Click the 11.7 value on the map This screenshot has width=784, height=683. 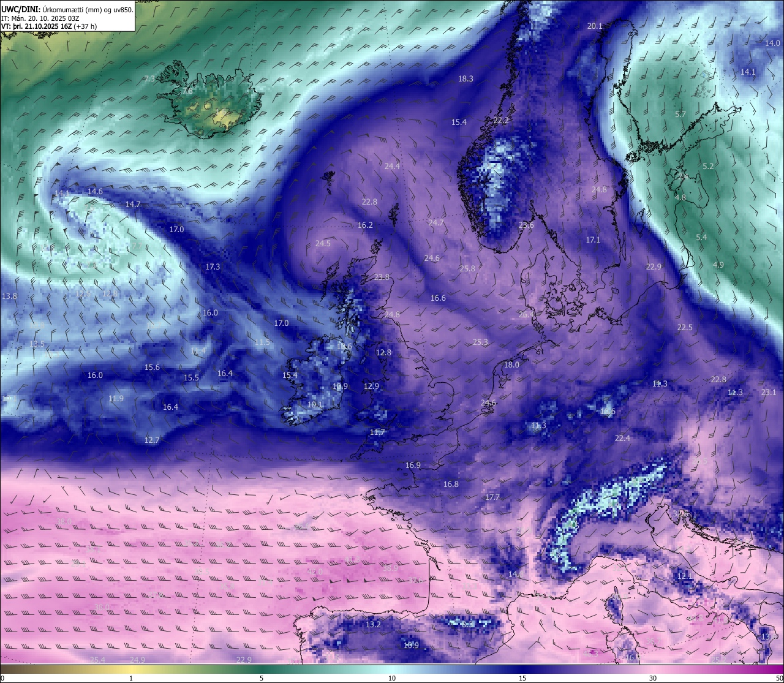[377, 432]
